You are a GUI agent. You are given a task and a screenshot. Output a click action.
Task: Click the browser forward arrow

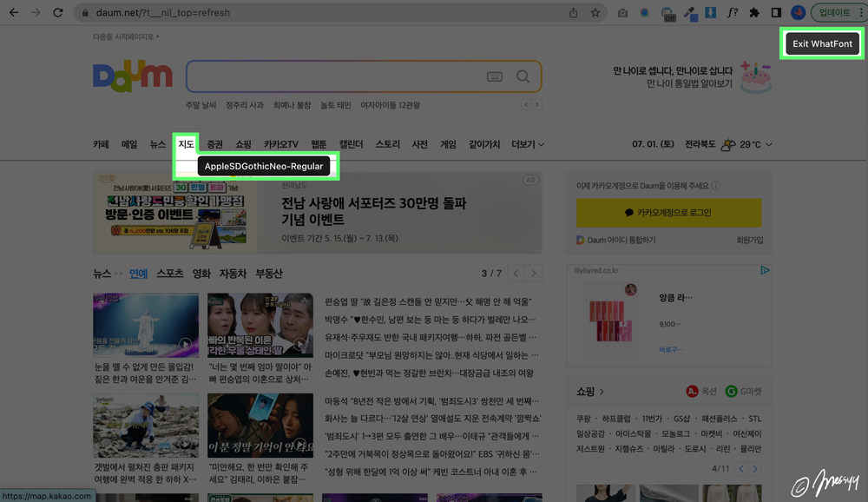tap(36, 12)
